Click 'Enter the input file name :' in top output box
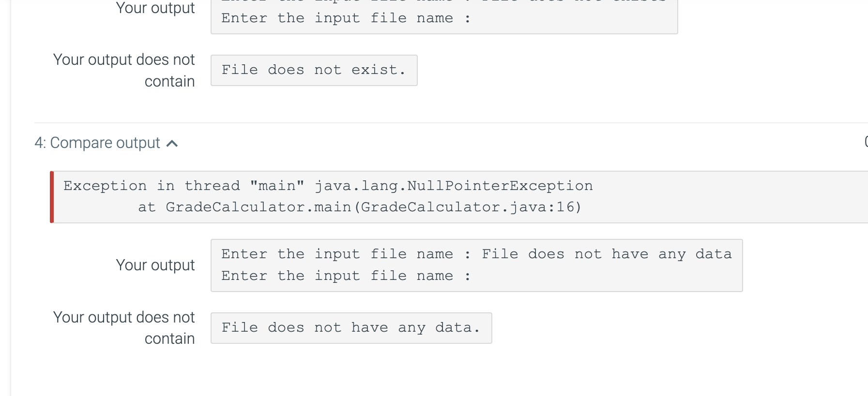Viewport: 868px width, 396px height. tap(346, 18)
